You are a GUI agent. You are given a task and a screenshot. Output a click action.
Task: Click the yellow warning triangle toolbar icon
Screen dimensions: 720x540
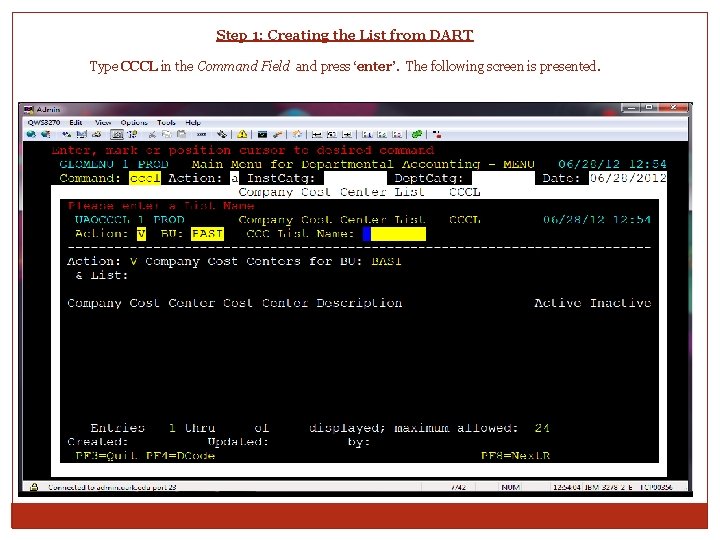242,134
